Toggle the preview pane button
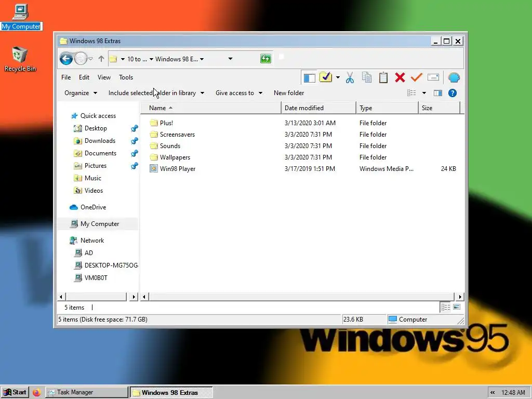The width and height of the screenshot is (532, 399). (437, 93)
